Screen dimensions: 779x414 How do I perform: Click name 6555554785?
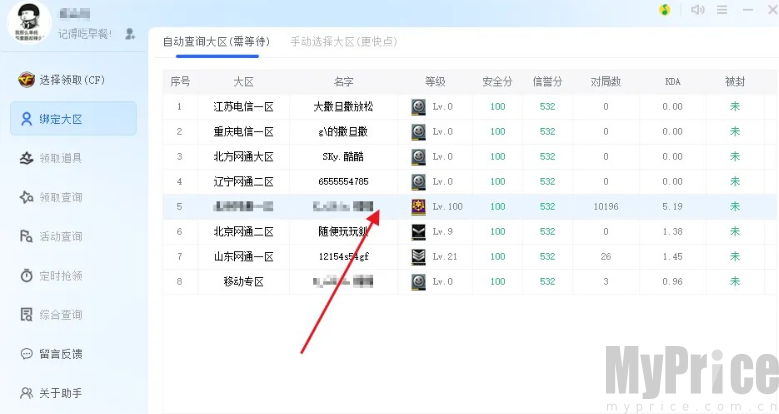(343, 181)
